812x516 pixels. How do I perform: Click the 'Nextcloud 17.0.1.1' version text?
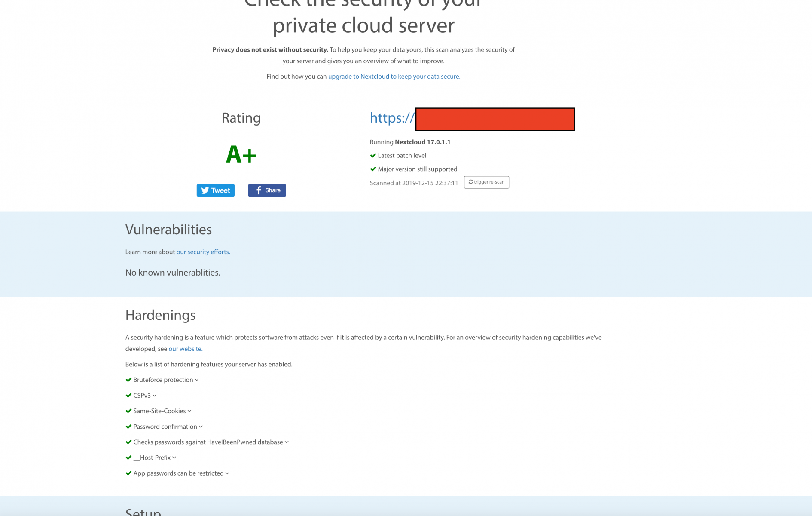423,142
